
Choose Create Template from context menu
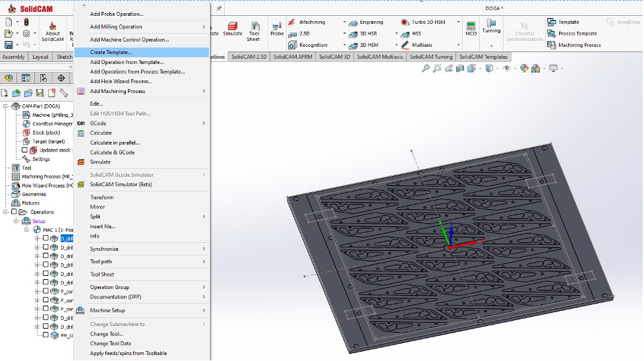tap(142, 52)
